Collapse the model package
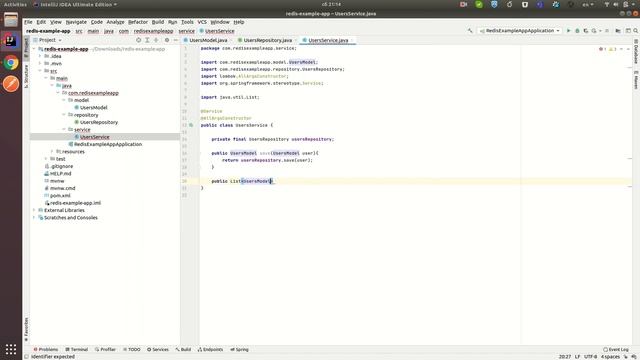 point(64,100)
